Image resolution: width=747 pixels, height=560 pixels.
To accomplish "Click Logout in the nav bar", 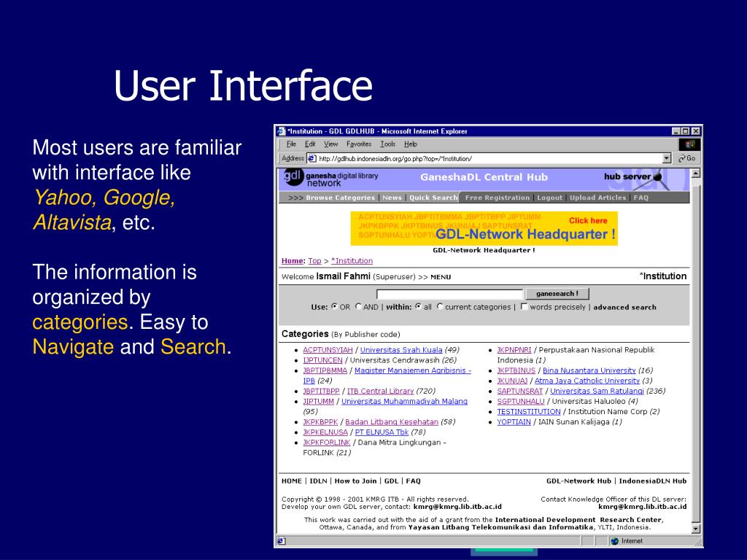I will pos(550,198).
